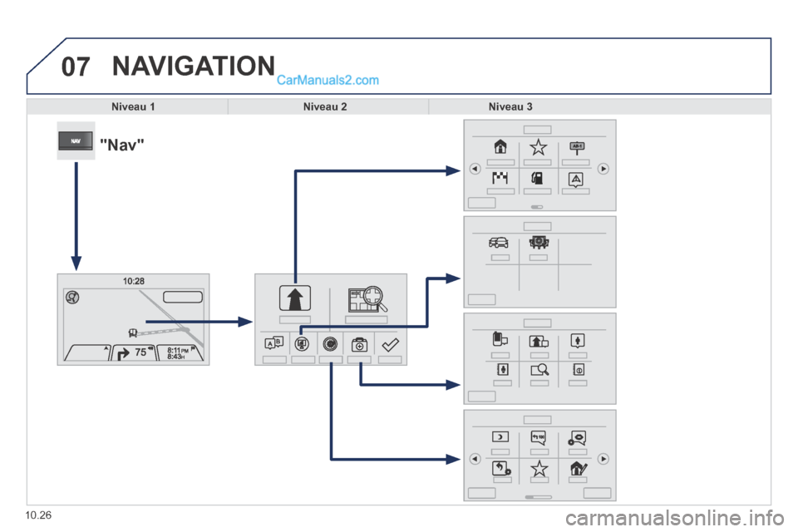Tap the lips voice settings icon

578,438
